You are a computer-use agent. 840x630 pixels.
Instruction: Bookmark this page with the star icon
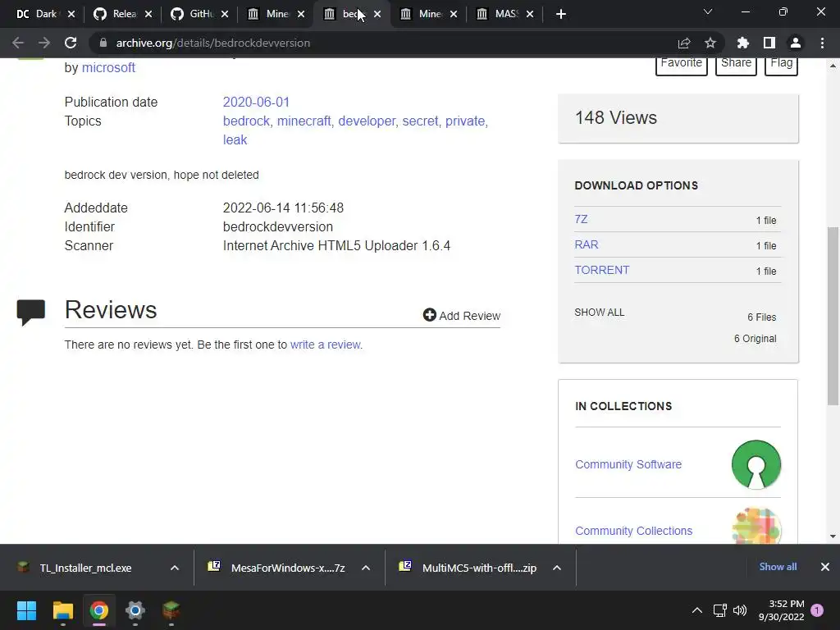[x=710, y=43]
